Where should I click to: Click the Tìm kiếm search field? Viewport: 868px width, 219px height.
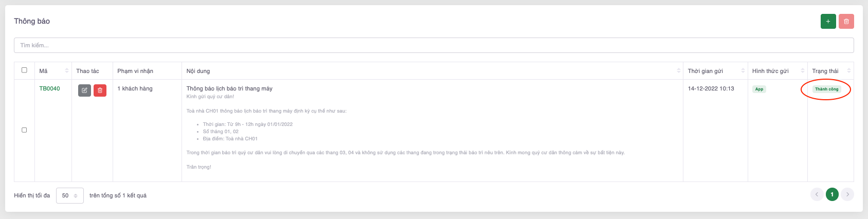coord(433,45)
